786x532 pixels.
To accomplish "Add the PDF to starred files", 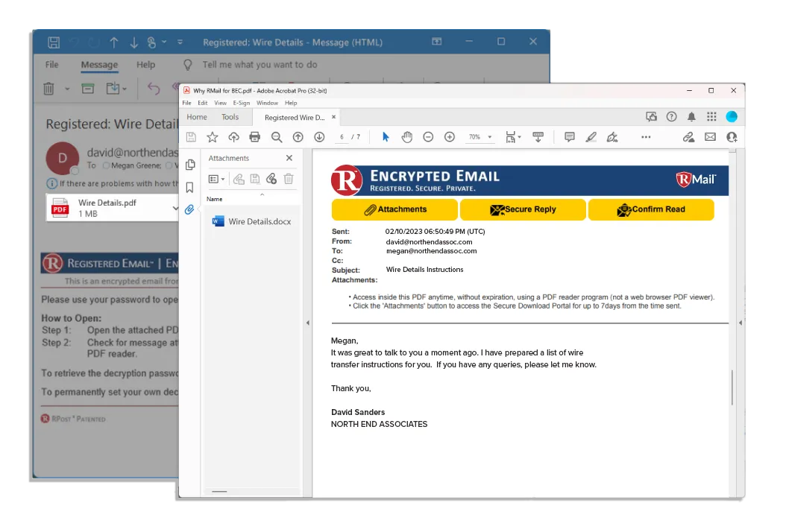I will [x=212, y=137].
